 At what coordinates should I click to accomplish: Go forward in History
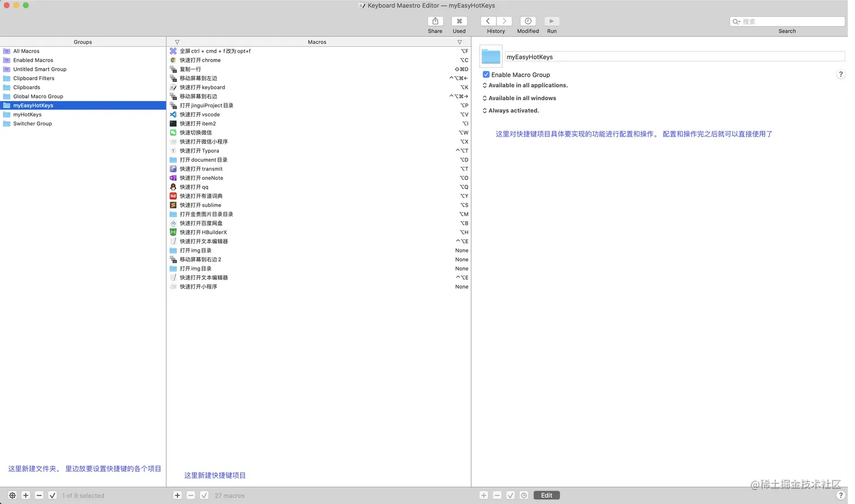[504, 21]
